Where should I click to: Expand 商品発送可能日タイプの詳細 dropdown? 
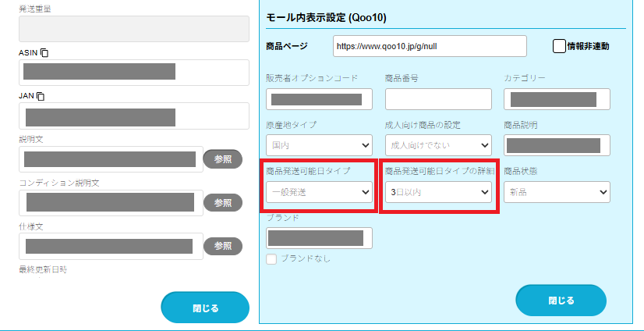438,192
